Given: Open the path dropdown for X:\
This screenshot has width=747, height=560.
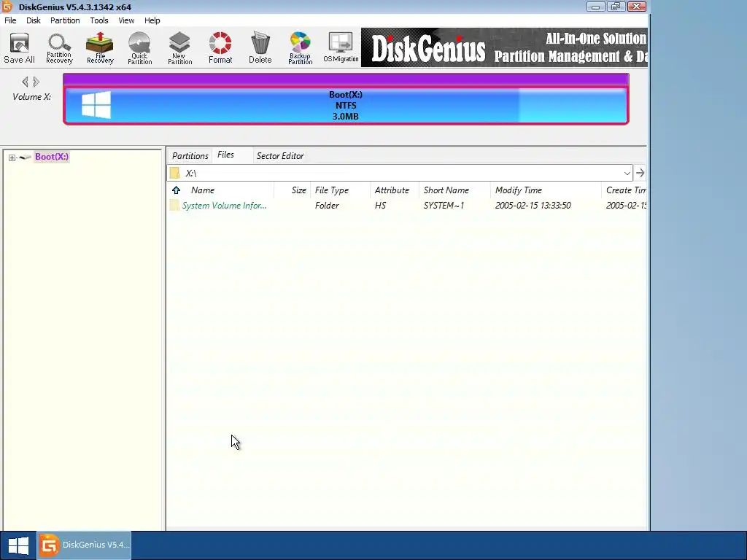Looking at the screenshot, I should (627, 173).
